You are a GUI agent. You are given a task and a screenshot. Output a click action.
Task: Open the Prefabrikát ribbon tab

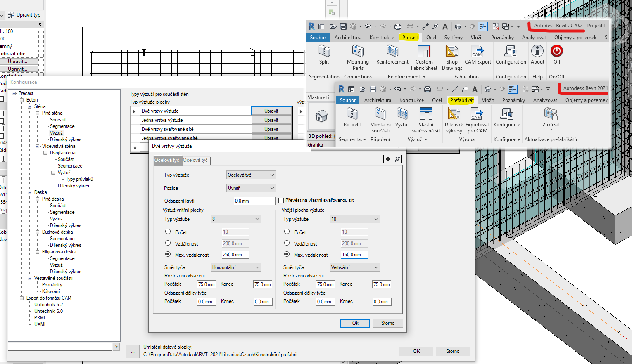462,100
